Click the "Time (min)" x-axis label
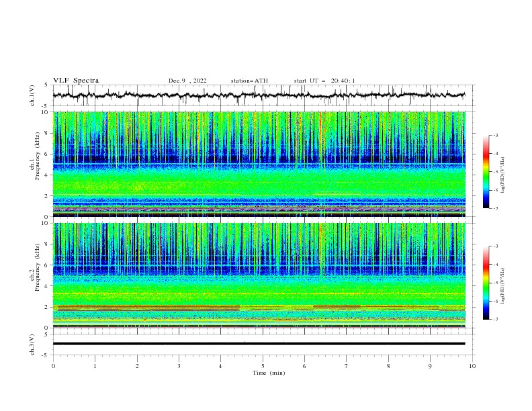The height and width of the screenshot is (411, 532). point(269,373)
